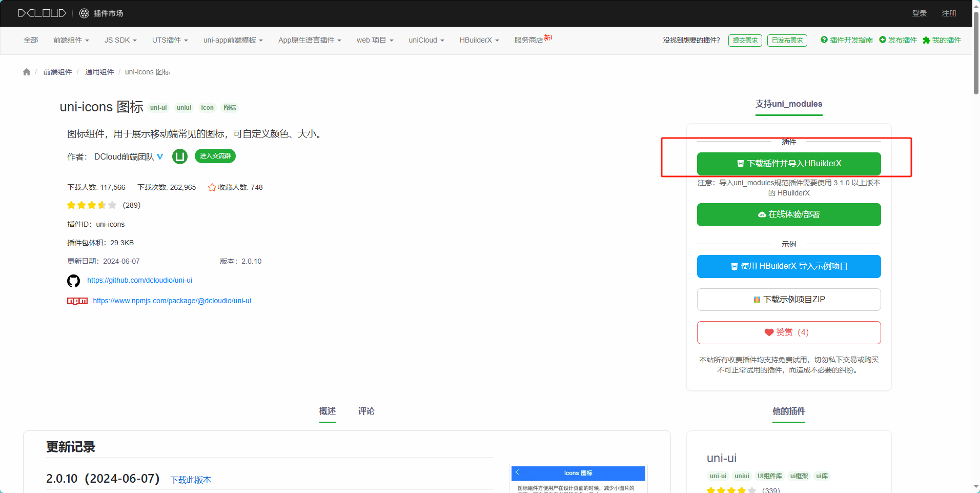Click the 进入交流群 button

[x=215, y=156]
